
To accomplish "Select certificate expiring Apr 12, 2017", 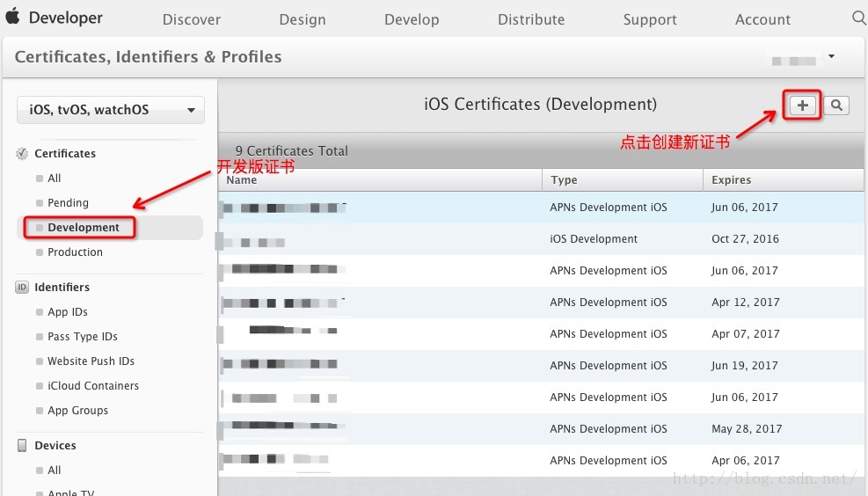I will (x=541, y=303).
